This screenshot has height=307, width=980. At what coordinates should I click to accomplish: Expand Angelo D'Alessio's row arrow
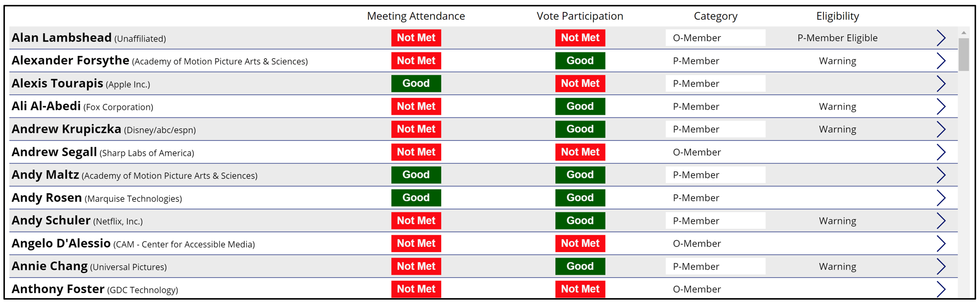coord(940,244)
